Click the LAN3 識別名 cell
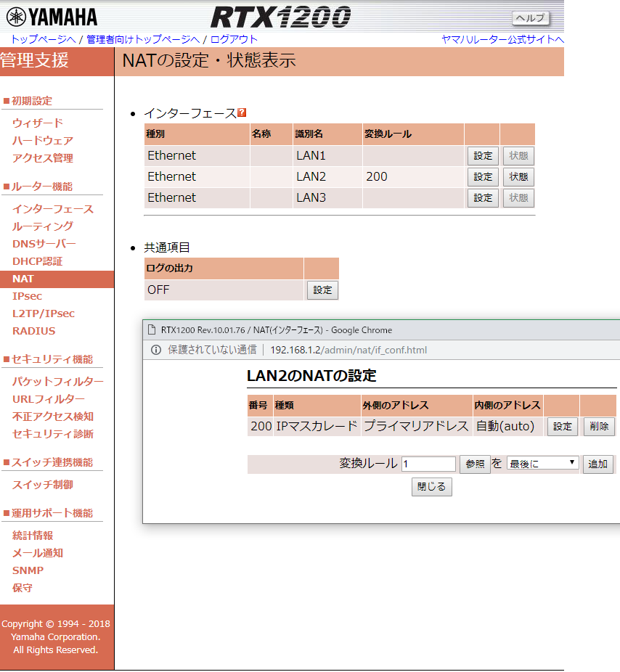This screenshot has height=672, width=620. (328, 197)
